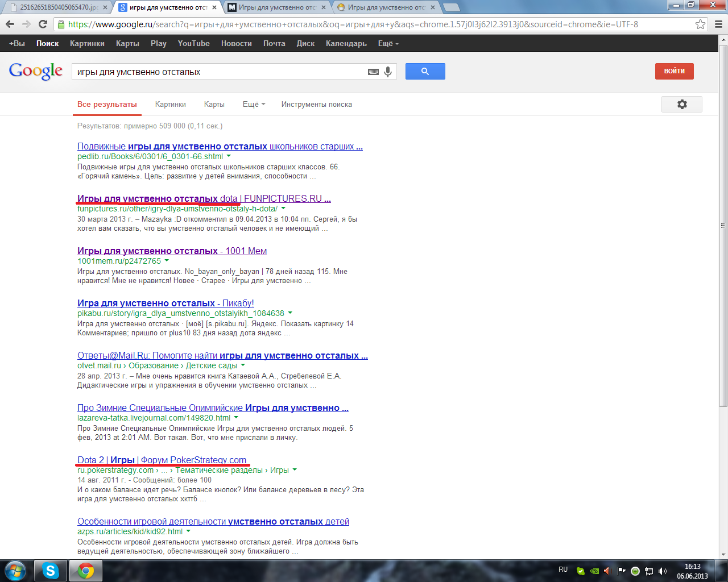Open the arrow next to pikabu.ru URL

[290, 313]
